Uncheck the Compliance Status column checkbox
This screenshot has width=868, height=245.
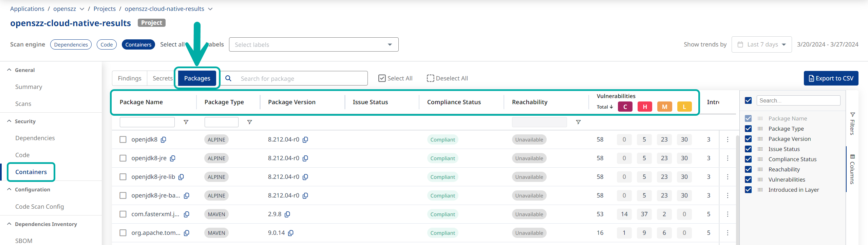point(748,159)
